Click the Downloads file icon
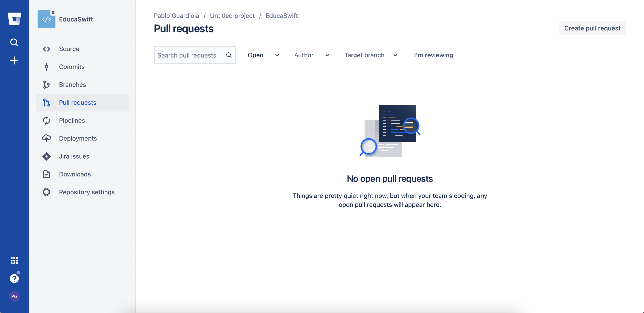 pos(47,174)
